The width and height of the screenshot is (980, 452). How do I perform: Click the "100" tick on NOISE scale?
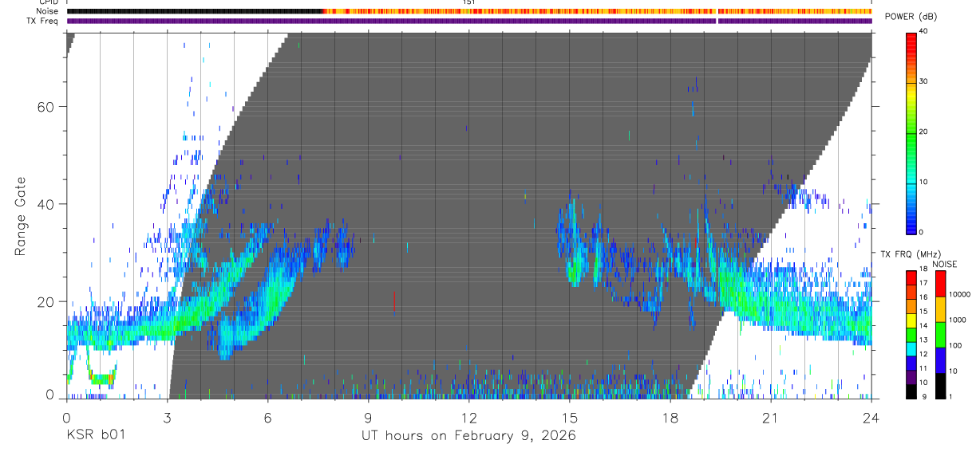click(956, 345)
